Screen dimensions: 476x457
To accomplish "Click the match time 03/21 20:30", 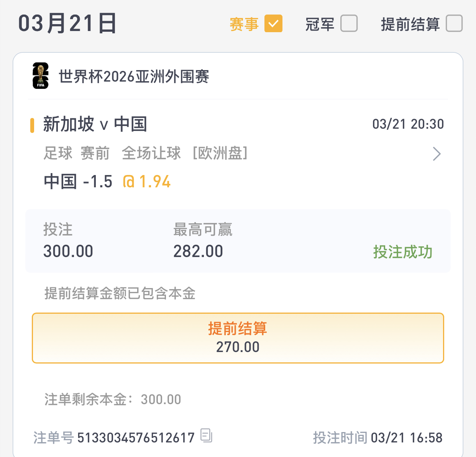I will click(x=408, y=124).
